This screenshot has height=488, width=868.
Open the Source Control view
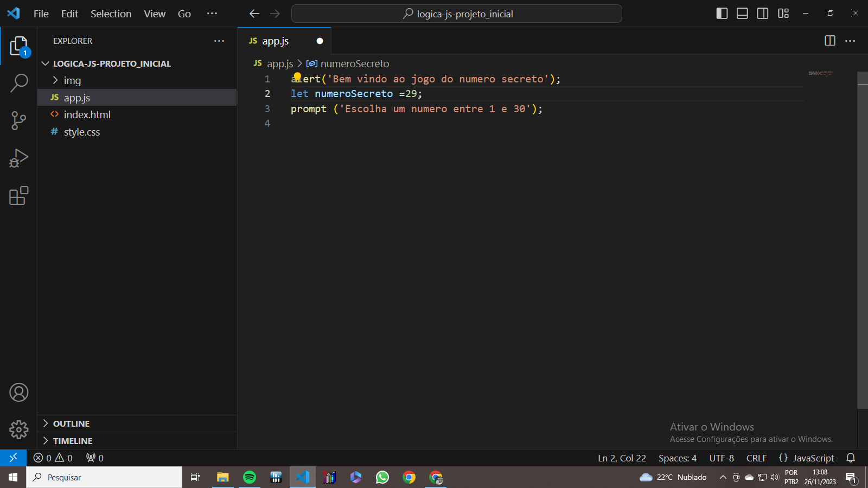click(x=18, y=120)
